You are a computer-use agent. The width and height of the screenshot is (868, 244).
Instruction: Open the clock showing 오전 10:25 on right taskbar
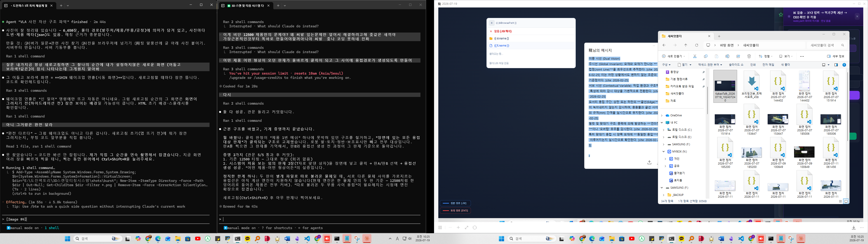pos(856,239)
